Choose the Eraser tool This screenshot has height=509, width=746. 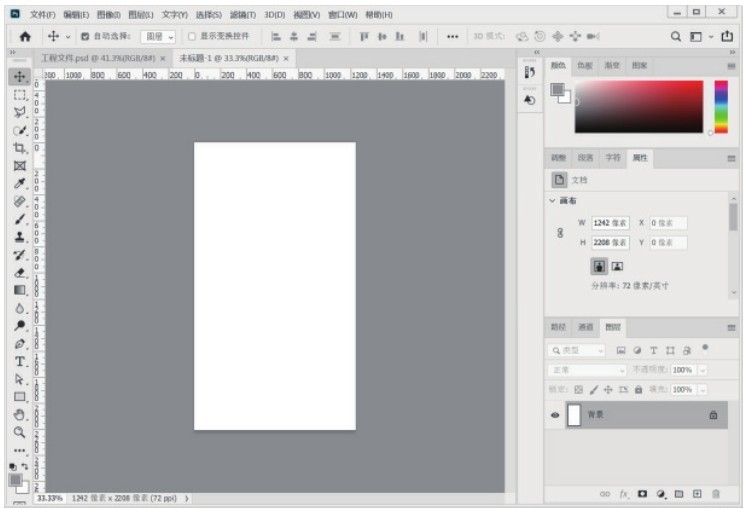(20, 272)
